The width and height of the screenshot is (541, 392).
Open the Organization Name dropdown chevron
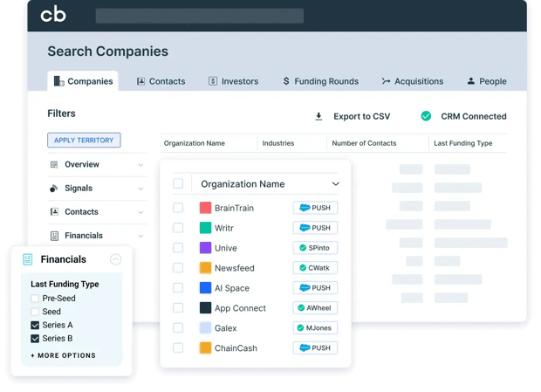(x=335, y=184)
